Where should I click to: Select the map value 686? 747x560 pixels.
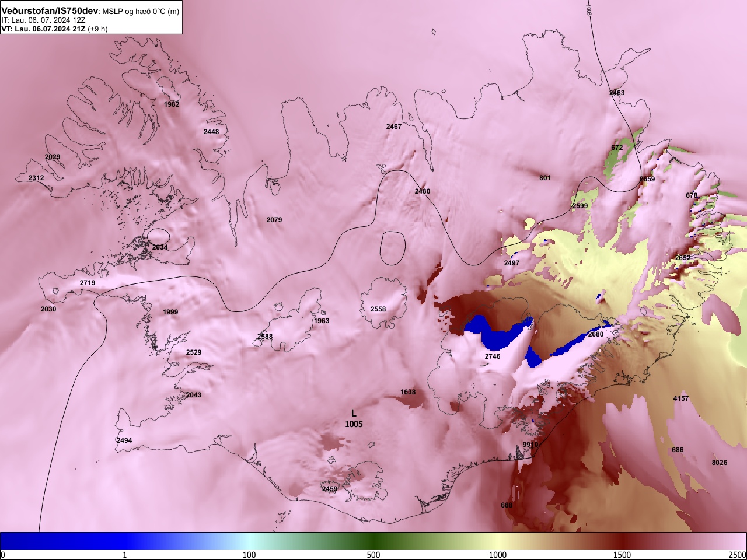pyautogui.click(x=678, y=450)
